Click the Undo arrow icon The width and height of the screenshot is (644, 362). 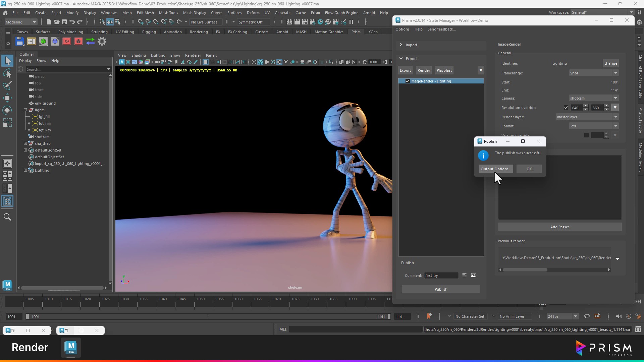click(72, 22)
